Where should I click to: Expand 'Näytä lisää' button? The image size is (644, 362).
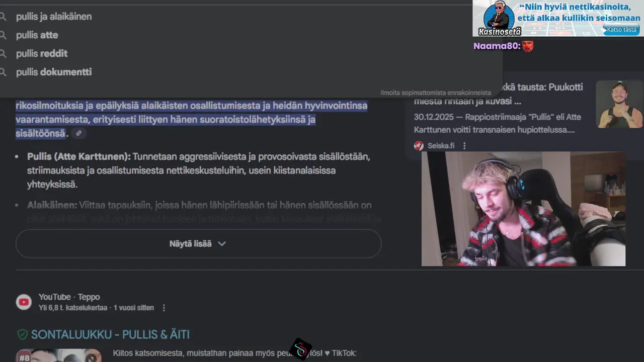coord(198,244)
